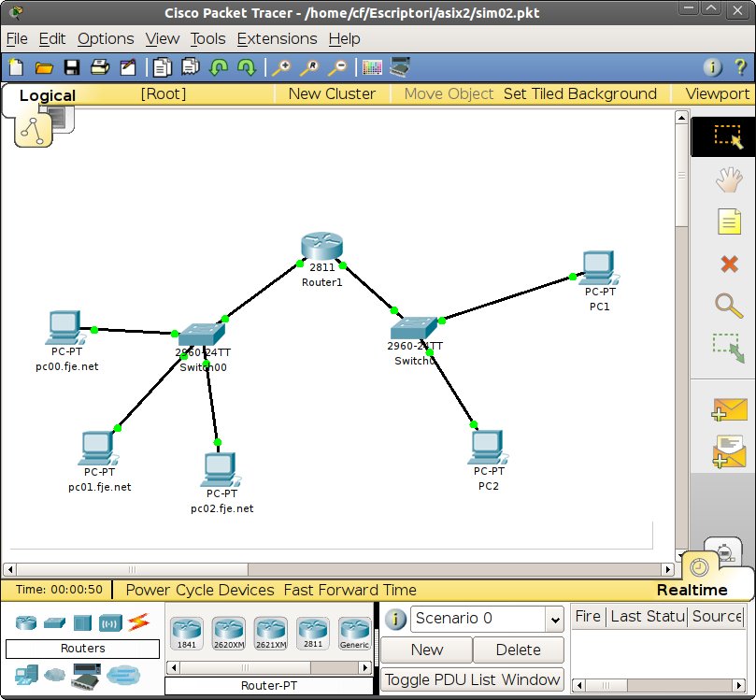756x700 pixels.
Task: Click the New file icon
Action: (17, 67)
